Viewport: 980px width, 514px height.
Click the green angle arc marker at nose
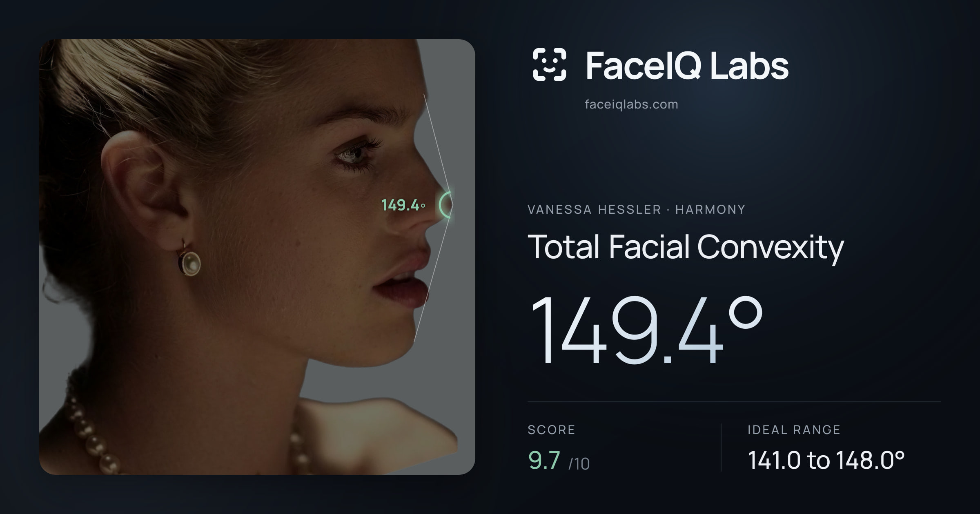point(445,205)
